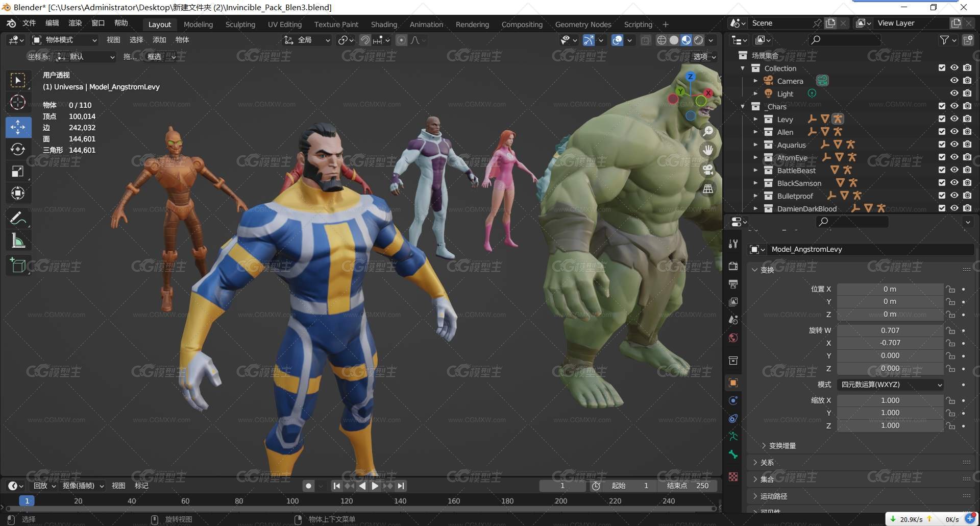Open the timeline Marker menu
This screenshot has width=980, height=526.
point(141,486)
